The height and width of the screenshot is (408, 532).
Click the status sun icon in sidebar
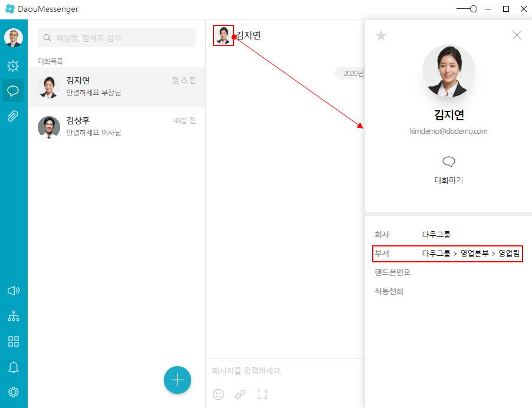pos(13,66)
